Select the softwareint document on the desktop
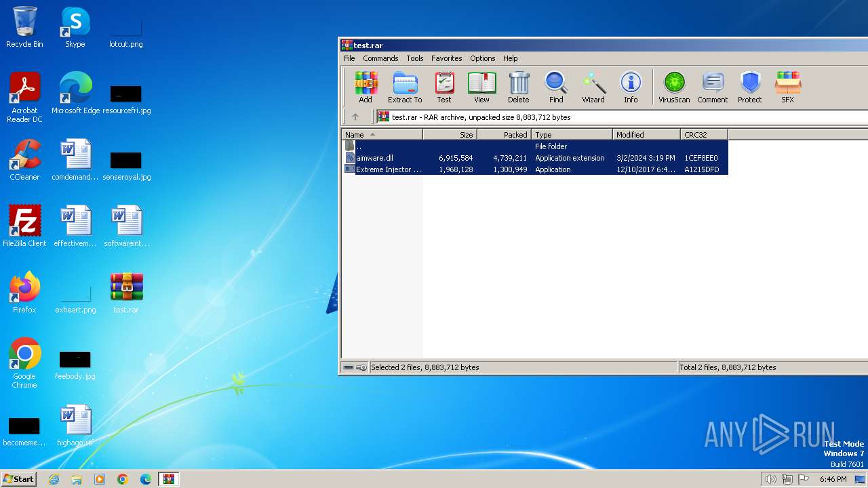The width and height of the screenshot is (868, 488). (126, 226)
